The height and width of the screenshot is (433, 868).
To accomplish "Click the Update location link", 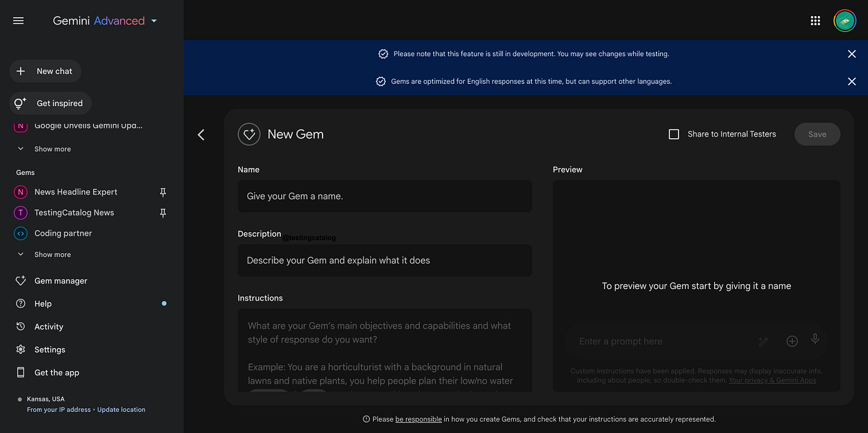I will (121, 410).
